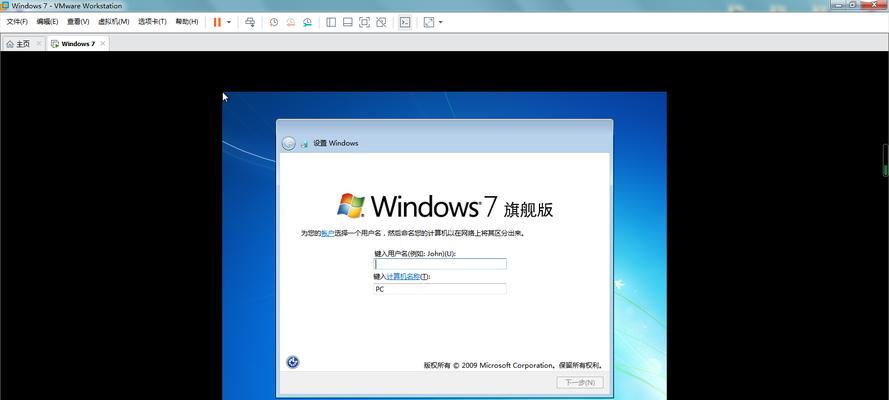
Task: Open the 虚拟机(M) menu
Action: tap(113, 22)
